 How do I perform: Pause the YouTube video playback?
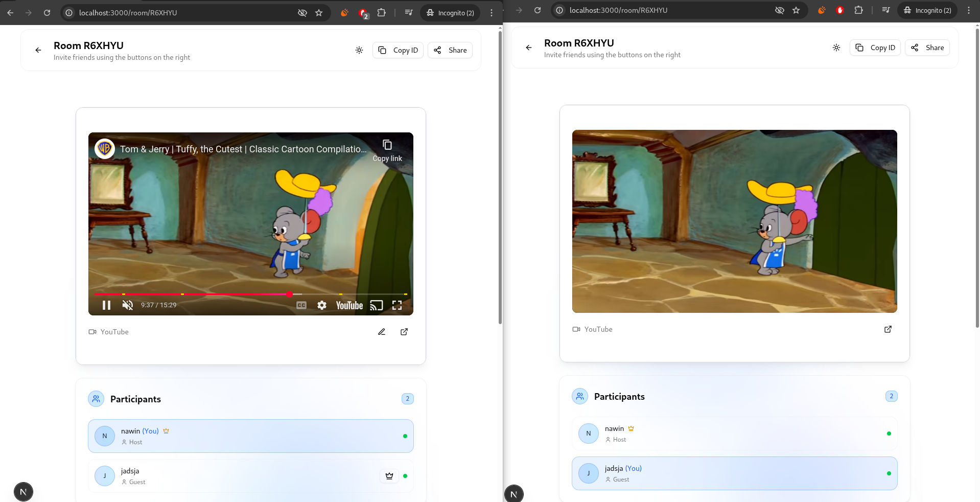tap(106, 305)
